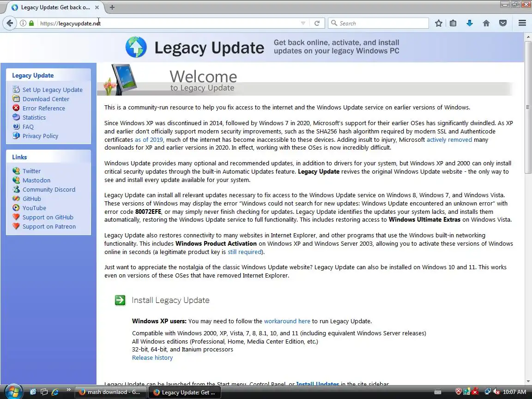This screenshot has height=399, width=532.
Task: Open the Privacy Policy link
Action: (x=40, y=136)
